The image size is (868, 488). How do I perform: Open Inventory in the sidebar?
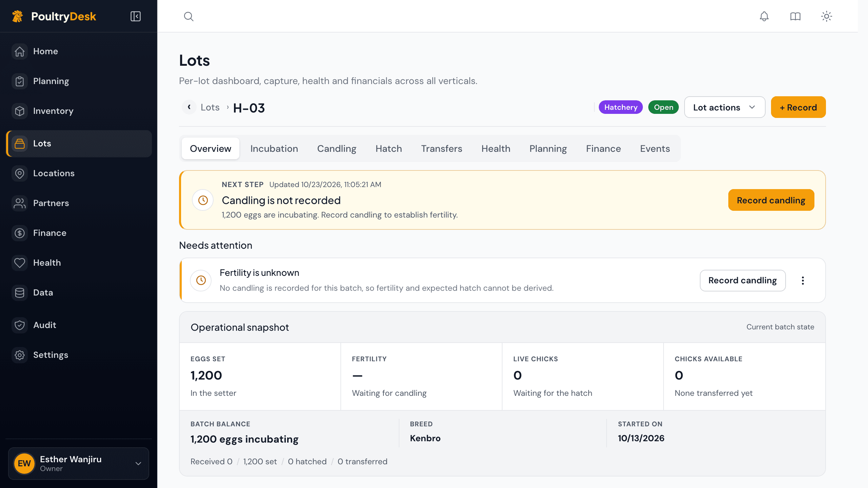point(79,111)
